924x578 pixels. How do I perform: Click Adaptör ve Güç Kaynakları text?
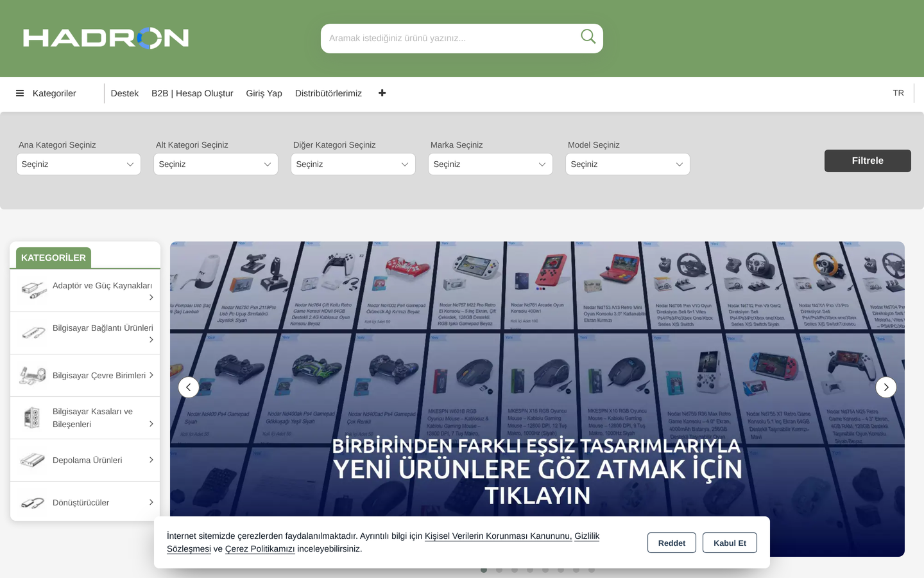pyautogui.click(x=103, y=285)
